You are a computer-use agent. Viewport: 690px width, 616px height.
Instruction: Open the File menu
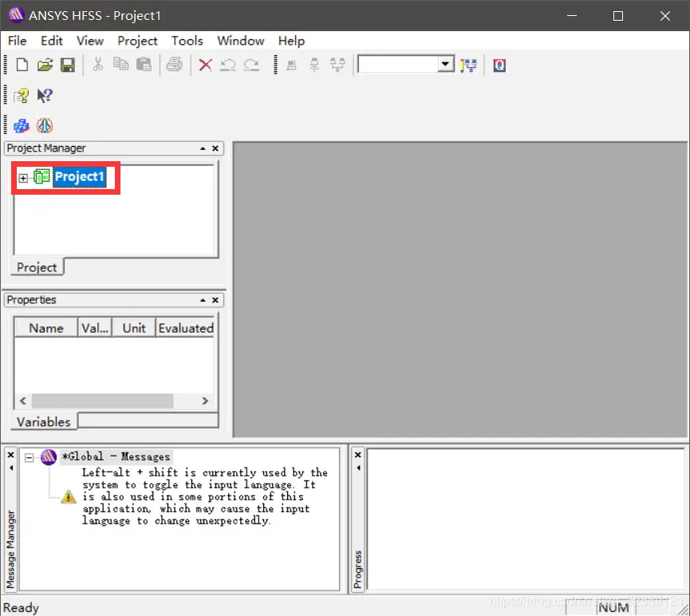18,41
